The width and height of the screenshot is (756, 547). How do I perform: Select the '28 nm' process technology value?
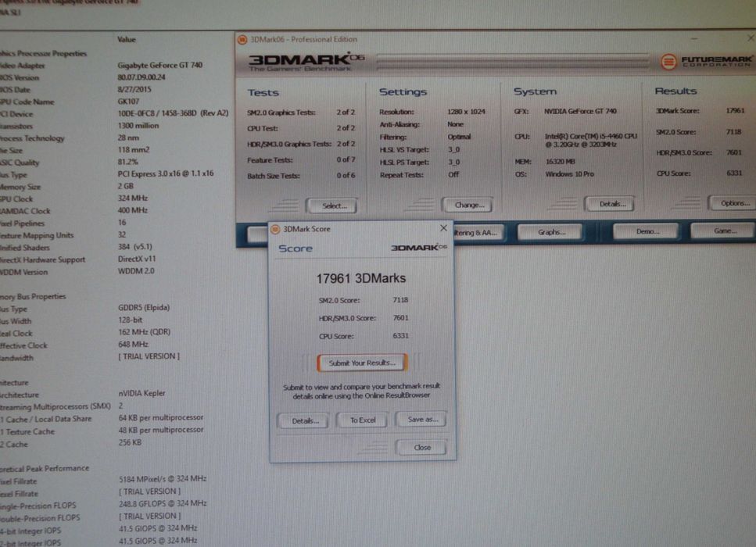[x=127, y=138]
